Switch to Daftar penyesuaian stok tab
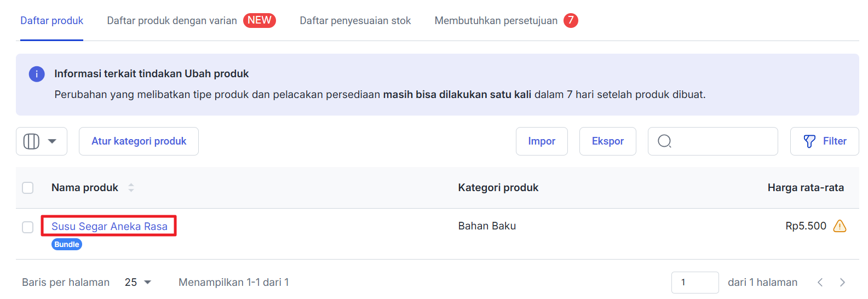This screenshot has width=868, height=299. tap(355, 21)
